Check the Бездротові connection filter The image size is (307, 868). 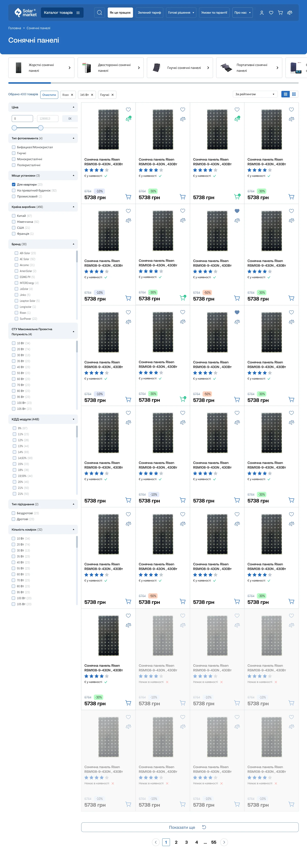coord(13,513)
